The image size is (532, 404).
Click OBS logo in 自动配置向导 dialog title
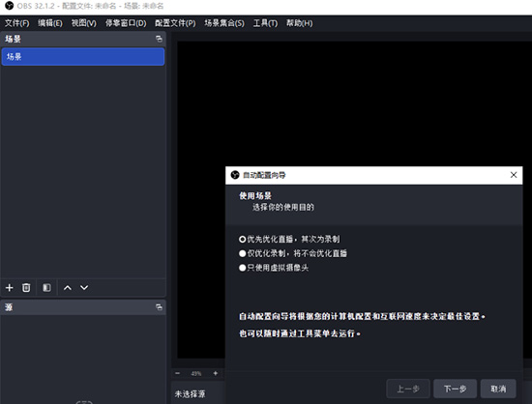(235, 175)
